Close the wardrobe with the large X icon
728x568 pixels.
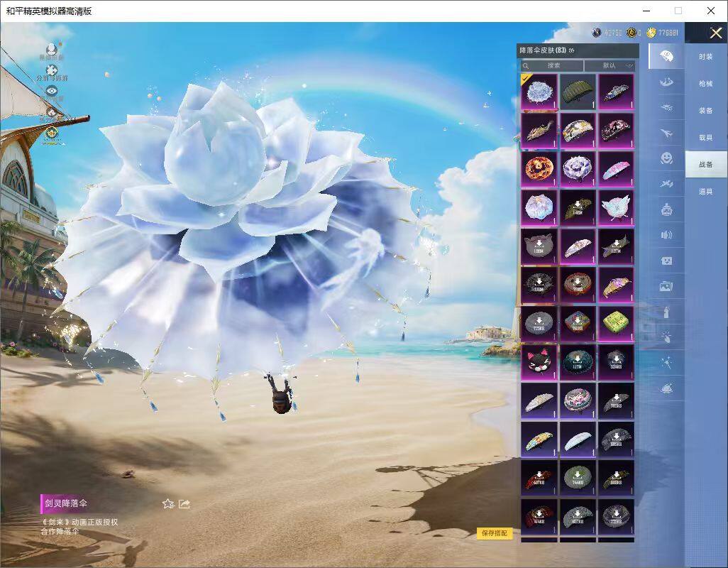715,33
